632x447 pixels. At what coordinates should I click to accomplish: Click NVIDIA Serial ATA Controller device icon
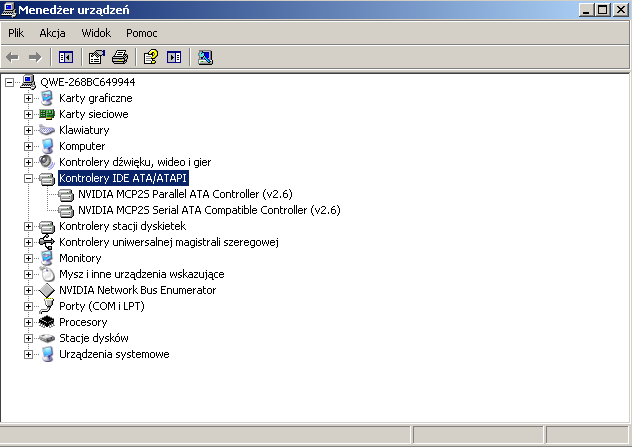(66, 210)
